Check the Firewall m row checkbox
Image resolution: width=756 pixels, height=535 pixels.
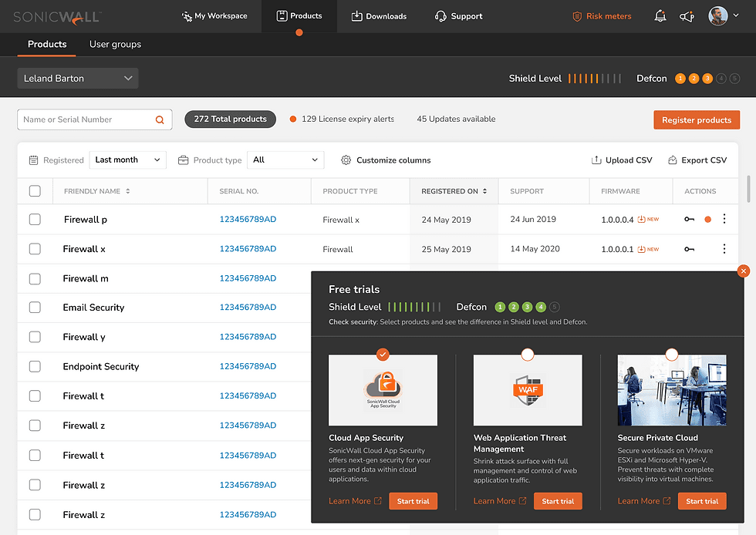click(x=35, y=278)
